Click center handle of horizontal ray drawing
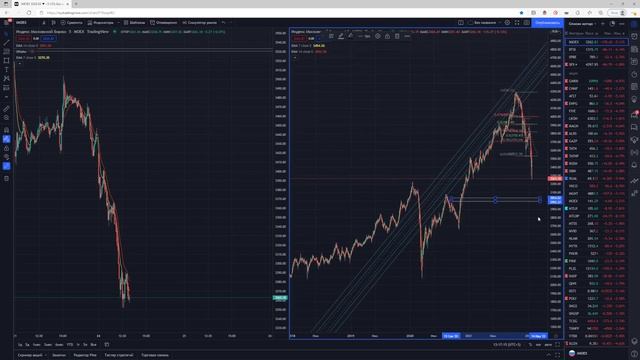 (495, 200)
